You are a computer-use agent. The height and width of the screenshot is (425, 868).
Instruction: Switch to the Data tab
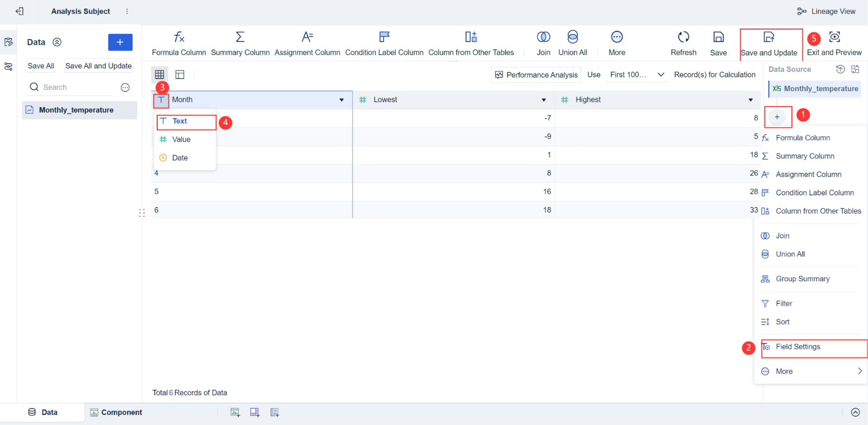coord(43,412)
